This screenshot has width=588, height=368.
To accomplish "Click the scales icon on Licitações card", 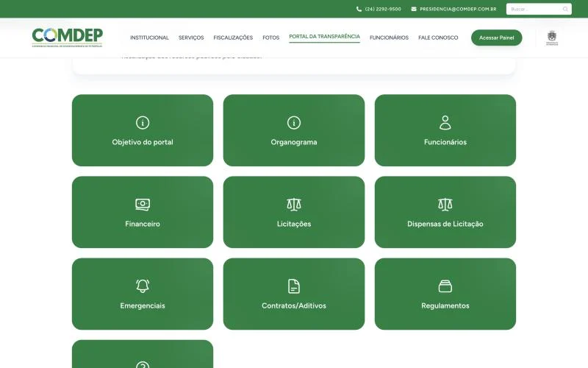I will pyautogui.click(x=293, y=205).
